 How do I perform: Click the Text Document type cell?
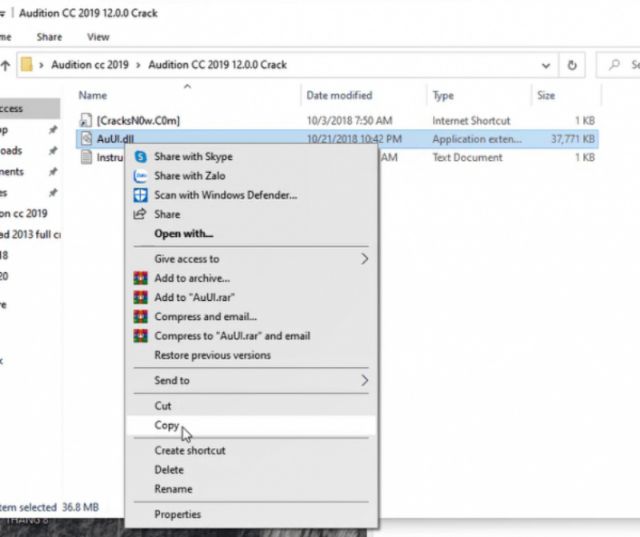click(x=467, y=158)
